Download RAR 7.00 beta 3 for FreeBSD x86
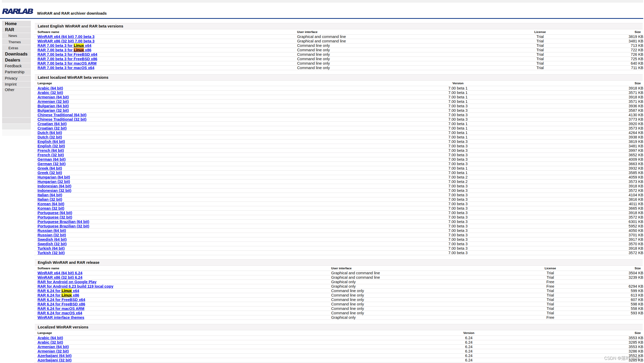Viewport: 644px width, 363px height. tap(67, 59)
